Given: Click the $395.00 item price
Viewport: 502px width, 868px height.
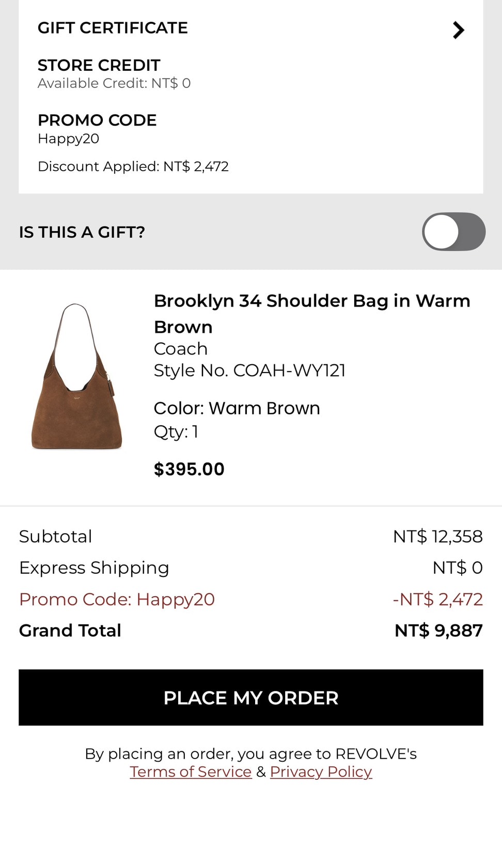Looking at the screenshot, I should [189, 469].
